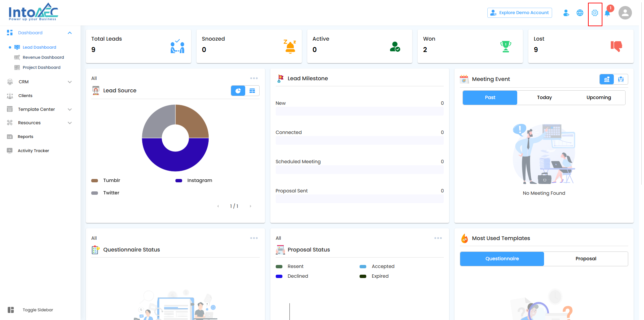Select Proposal templates tab

coord(586,259)
